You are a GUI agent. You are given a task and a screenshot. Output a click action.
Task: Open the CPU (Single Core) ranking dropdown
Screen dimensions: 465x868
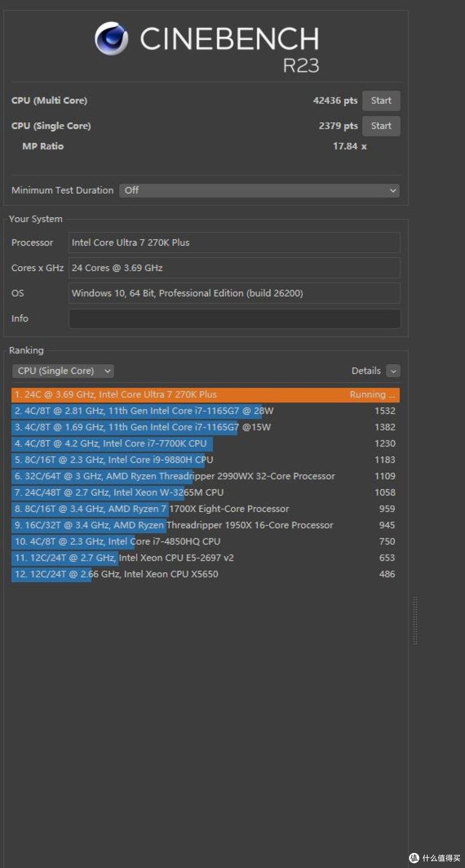click(63, 371)
